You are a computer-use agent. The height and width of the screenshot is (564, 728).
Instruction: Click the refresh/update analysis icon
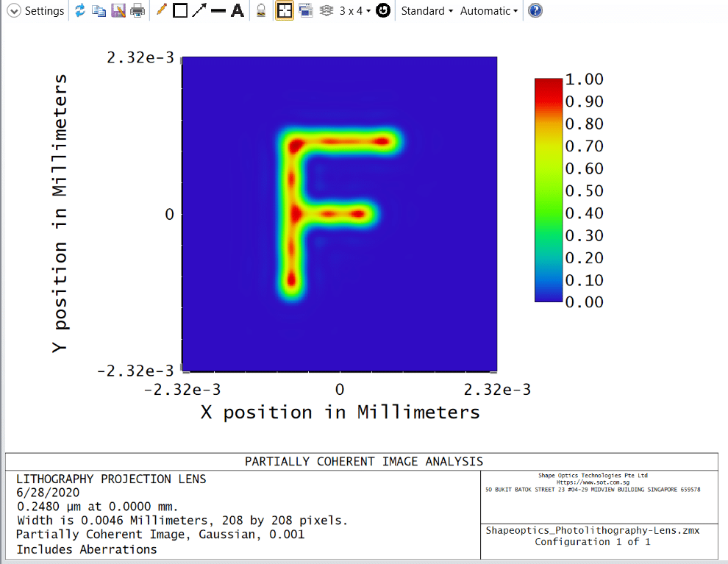tap(79, 10)
